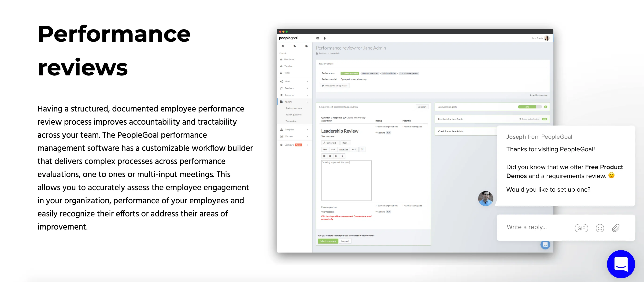Click Expand feedback details link

pos(530,119)
